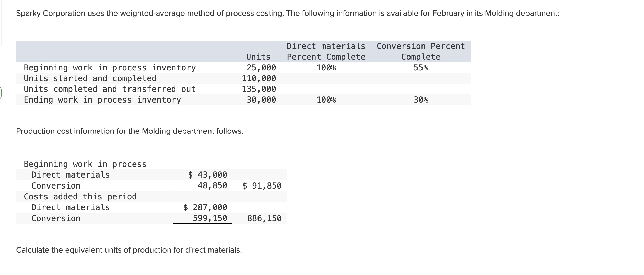This screenshot has width=644, height=275.
Task: Click the $ 43,000 direct materials amount
Action: (207, 175)
